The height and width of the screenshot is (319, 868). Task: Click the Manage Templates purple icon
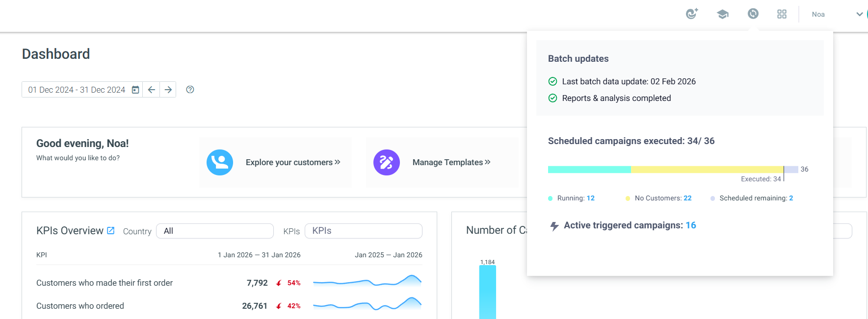pos(387,162)
